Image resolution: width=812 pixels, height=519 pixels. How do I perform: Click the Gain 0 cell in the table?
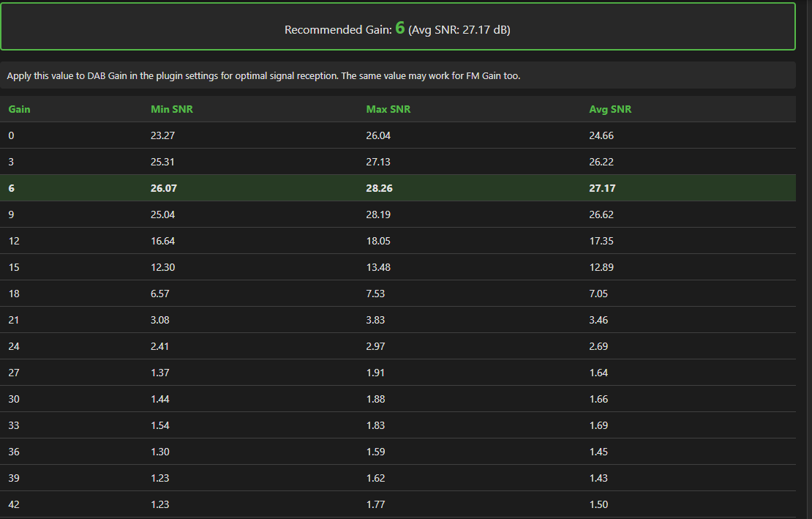11,135
